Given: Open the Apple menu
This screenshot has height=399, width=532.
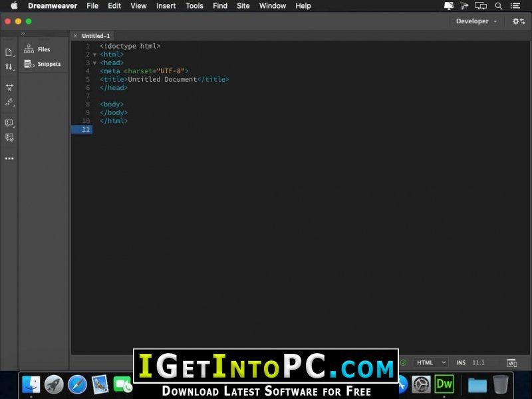Looking at the screenshot, I should click(x=14, y=6).
